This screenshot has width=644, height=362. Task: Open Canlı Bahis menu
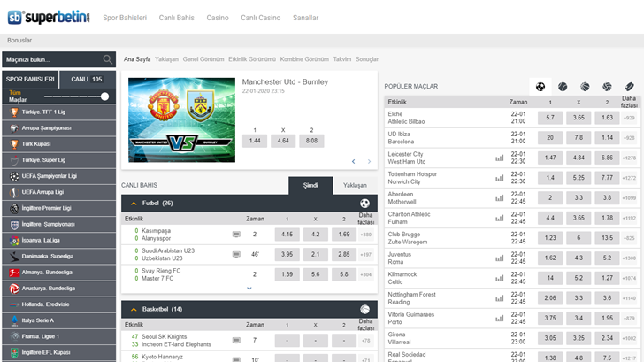[x=177, y=18]
